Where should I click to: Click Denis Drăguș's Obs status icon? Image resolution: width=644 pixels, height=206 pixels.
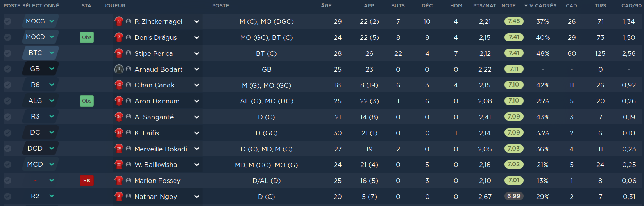(87, 37)
